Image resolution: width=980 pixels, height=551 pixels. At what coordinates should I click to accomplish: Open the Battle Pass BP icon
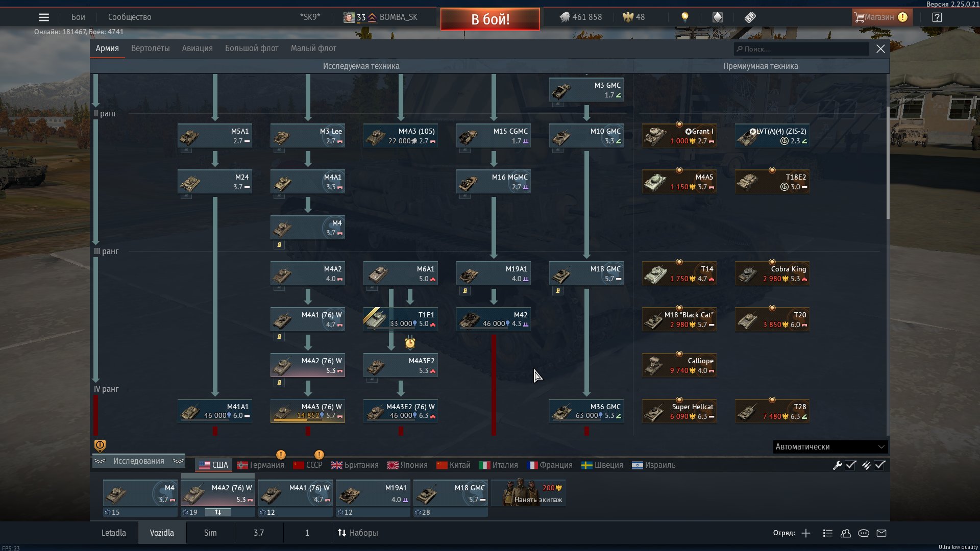pos(750,17)
